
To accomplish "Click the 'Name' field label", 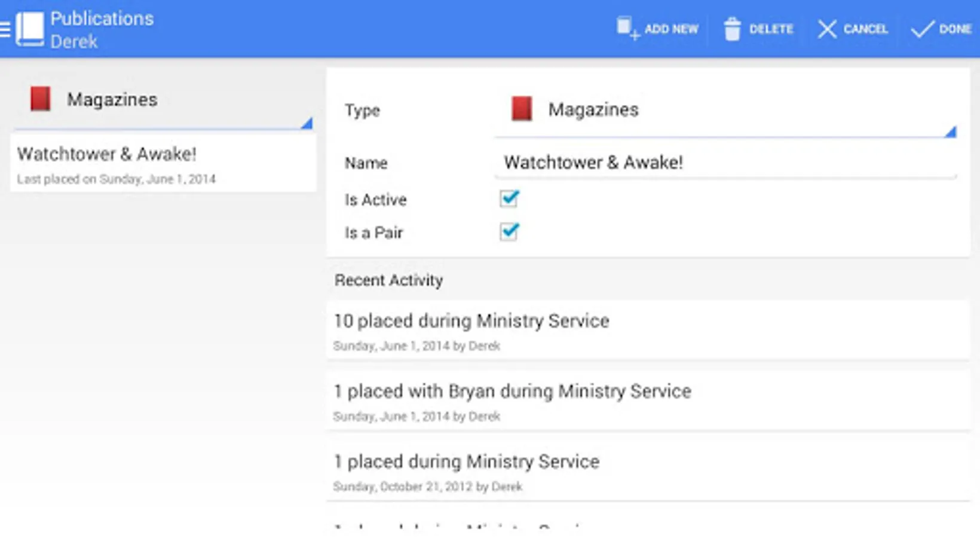I will tap(366, 163).
